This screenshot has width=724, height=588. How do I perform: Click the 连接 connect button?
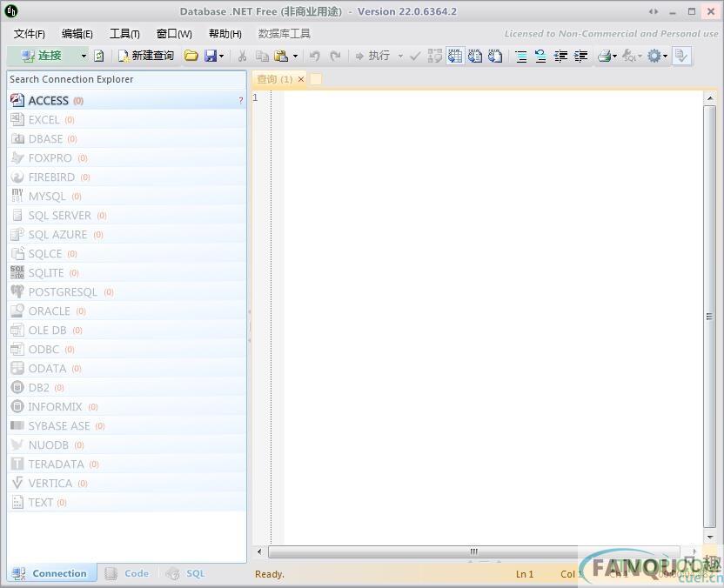point(42,56)
